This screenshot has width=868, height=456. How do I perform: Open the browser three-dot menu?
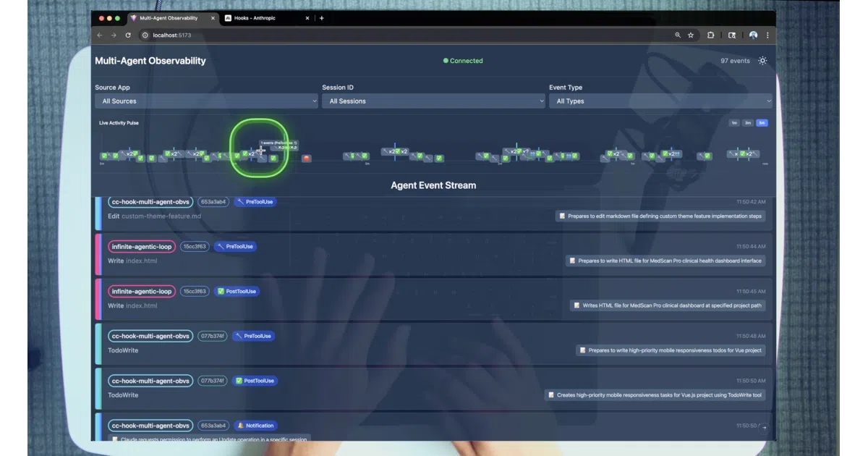767,35
